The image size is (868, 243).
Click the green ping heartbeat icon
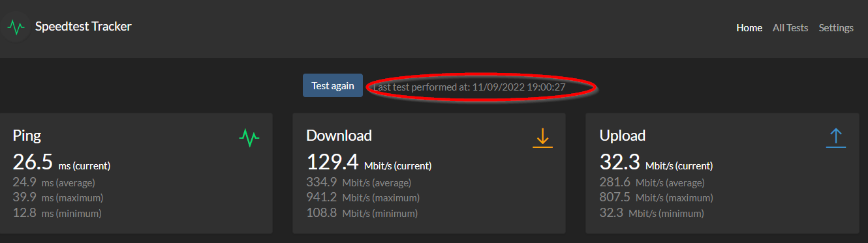click(249, 137)
